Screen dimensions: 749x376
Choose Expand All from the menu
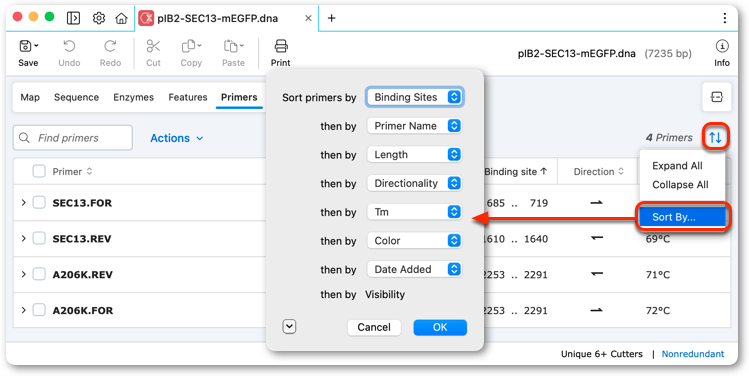click(x=677, y=166)
